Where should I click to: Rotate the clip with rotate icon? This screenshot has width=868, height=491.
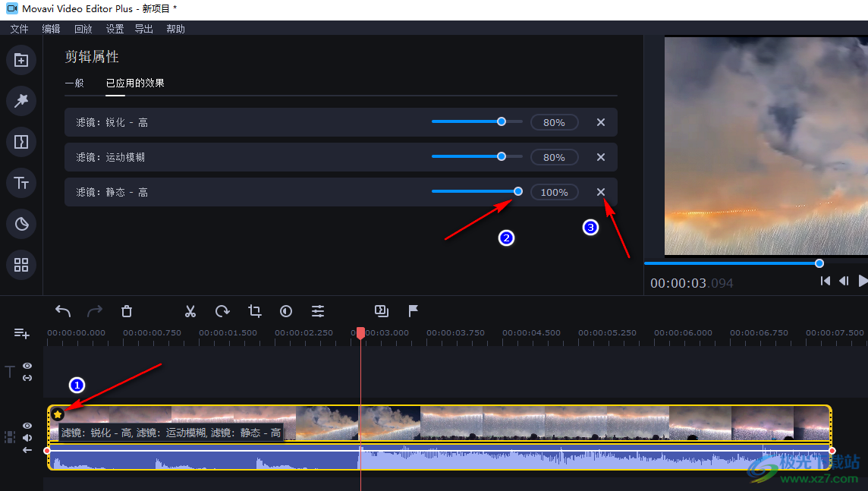click(222, 311)
